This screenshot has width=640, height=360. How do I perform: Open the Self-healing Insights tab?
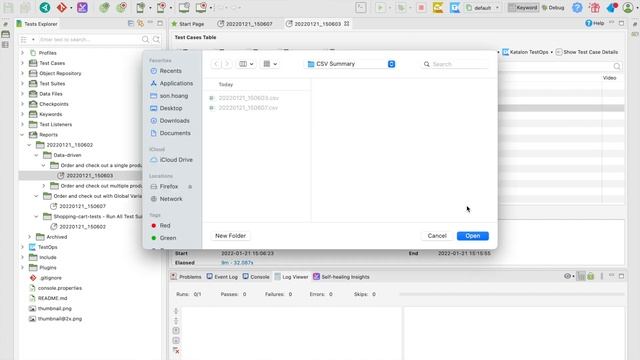click(x=341, y=277)
